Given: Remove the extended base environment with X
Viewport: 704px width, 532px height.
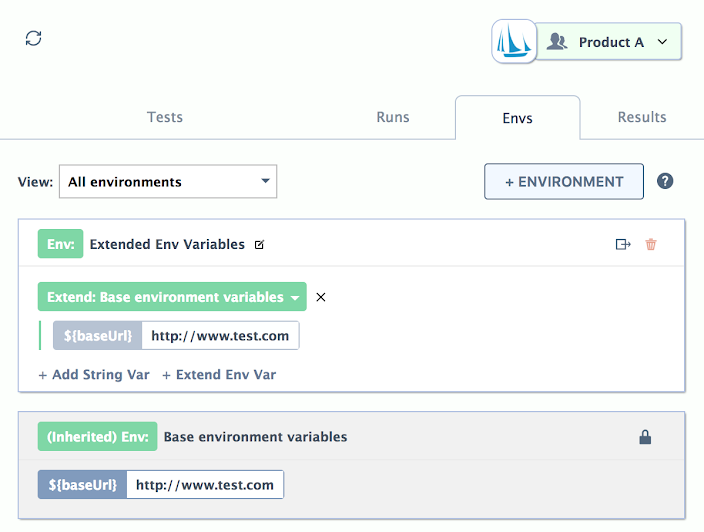Looking at the screenshot, I should (321, 297).
